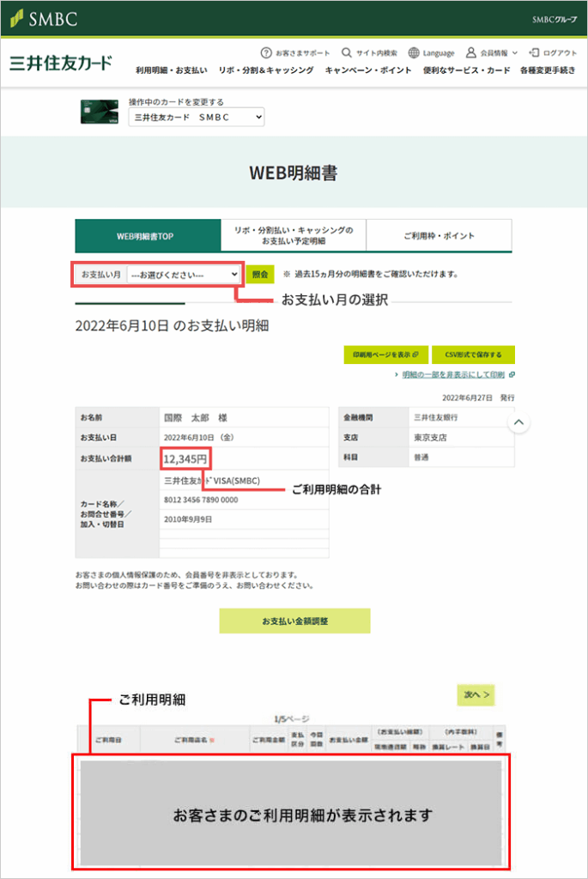Screen dimensions: 588x879
Task: Open キャンペーン・ポイント menu
Action: pos(368,70)
